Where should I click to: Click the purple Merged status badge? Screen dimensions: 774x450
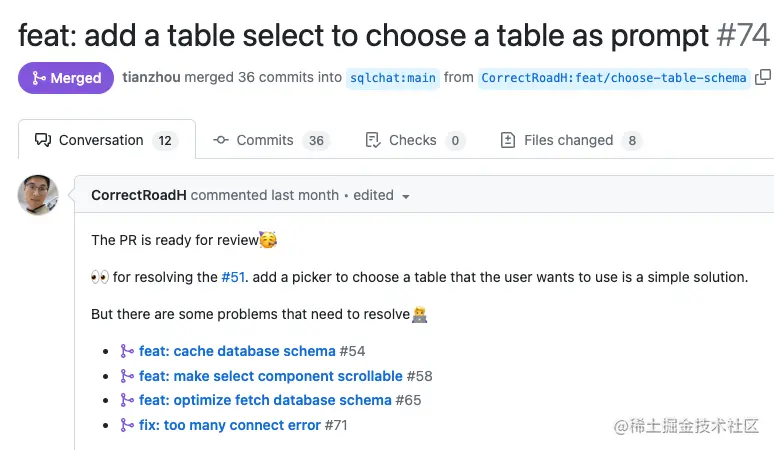point(66,78)
